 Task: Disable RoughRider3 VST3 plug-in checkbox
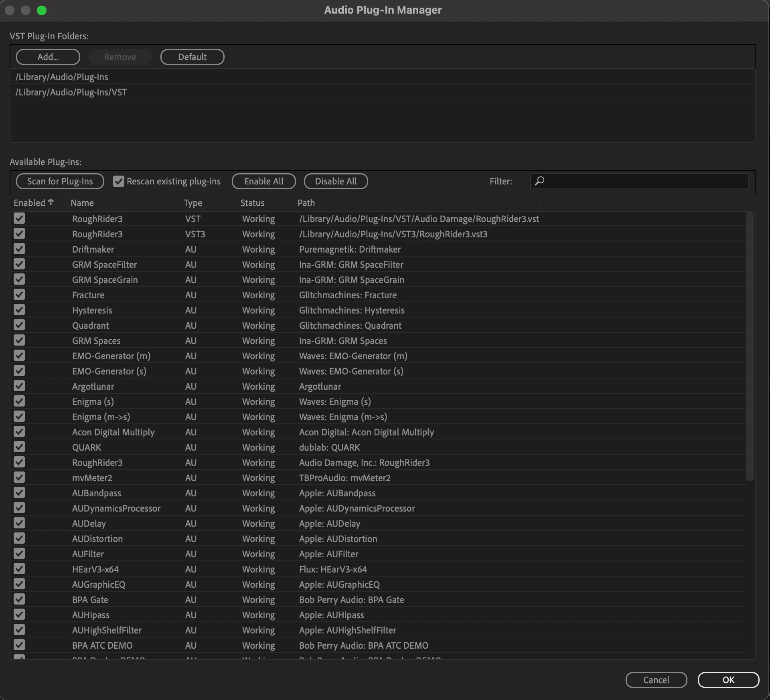[x=19, y=234]
